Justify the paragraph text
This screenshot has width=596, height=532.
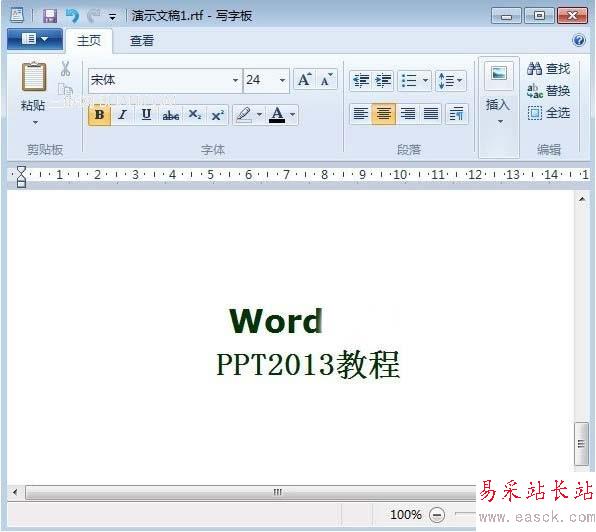point(431,114)
